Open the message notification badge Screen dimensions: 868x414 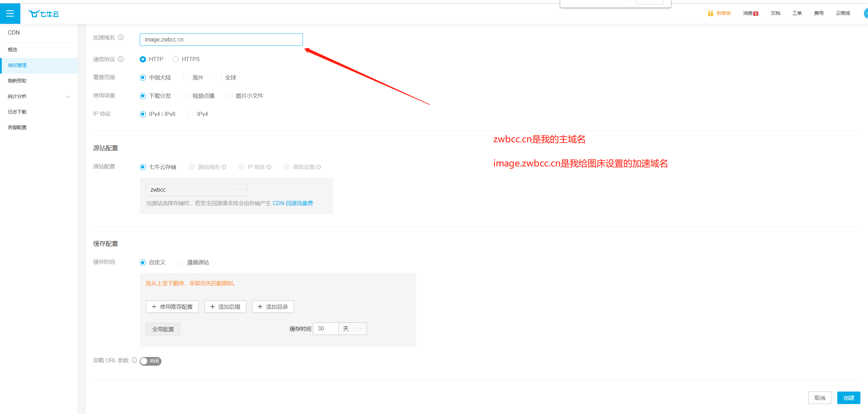756,13
